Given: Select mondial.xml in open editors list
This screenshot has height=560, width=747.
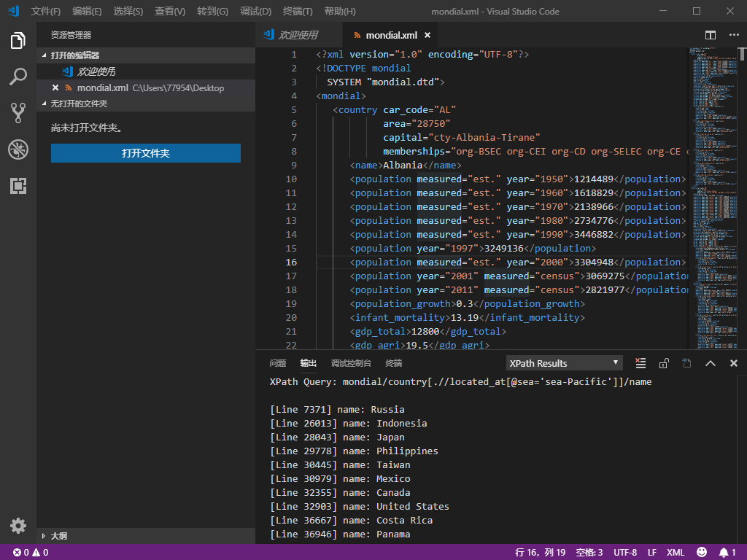Looking at the screenshot, I should 146,87.
